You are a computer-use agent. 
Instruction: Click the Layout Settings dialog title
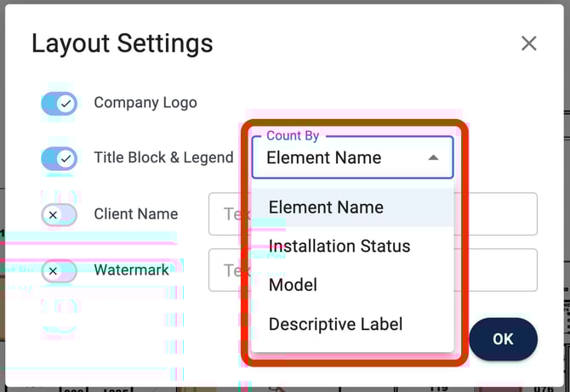[x=122, y=43]
